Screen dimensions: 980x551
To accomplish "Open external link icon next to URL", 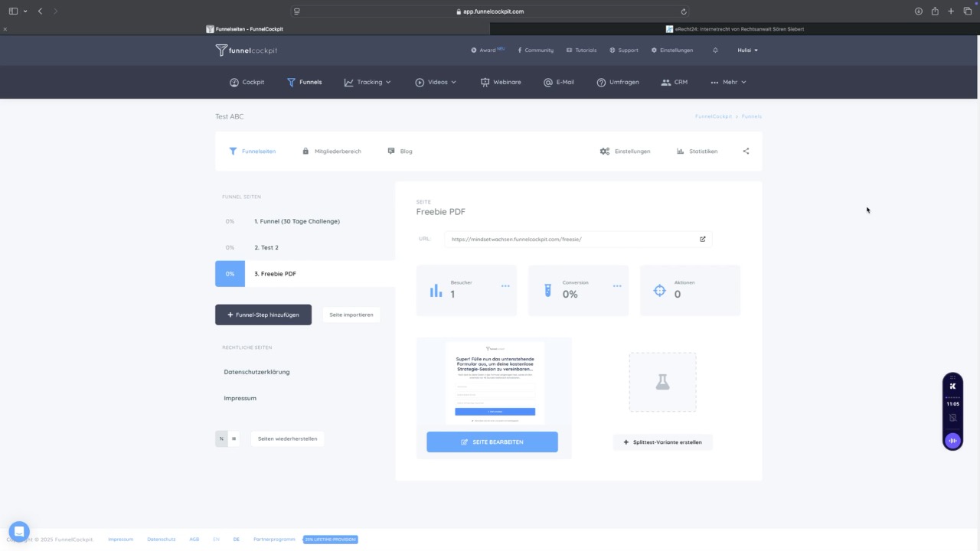I will coord(703,240).
